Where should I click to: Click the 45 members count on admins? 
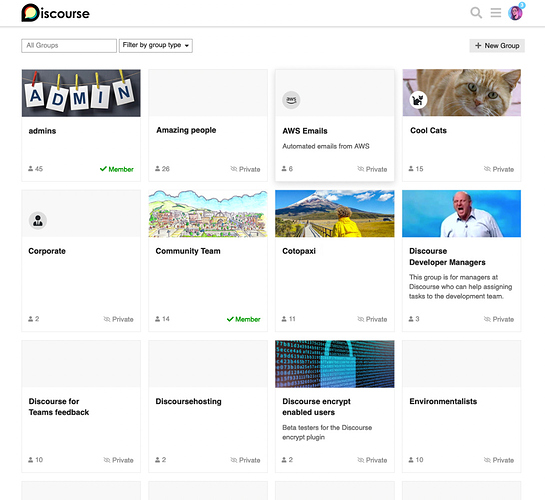[39, 169]
